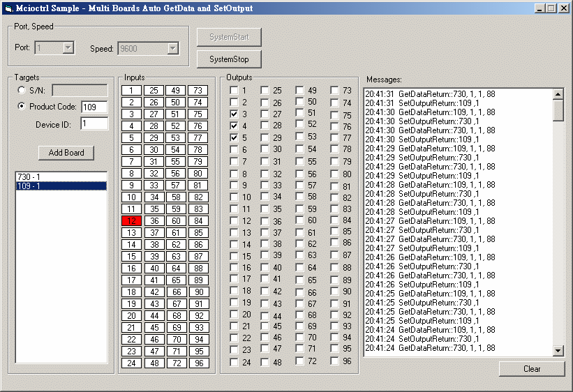Open the Port dropdown
This screenshot has width=573, height=392.
coord(68,48)
